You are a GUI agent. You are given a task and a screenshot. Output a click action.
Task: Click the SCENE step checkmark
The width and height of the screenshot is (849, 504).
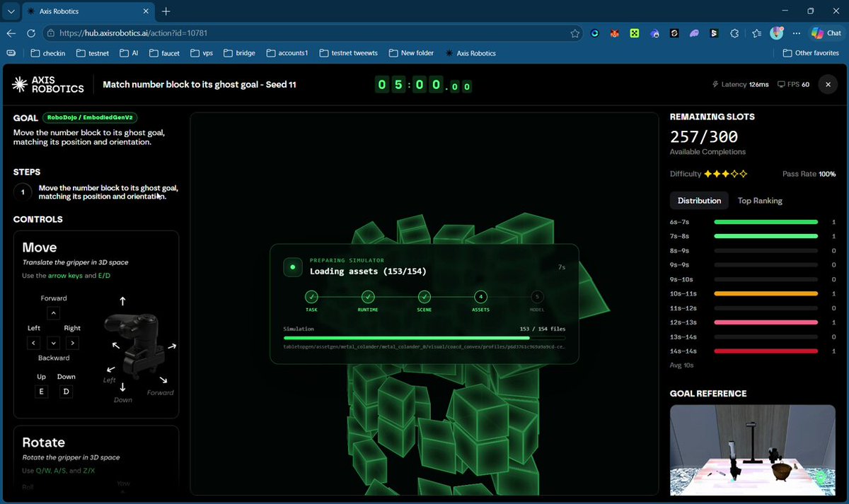click(424, 297)
